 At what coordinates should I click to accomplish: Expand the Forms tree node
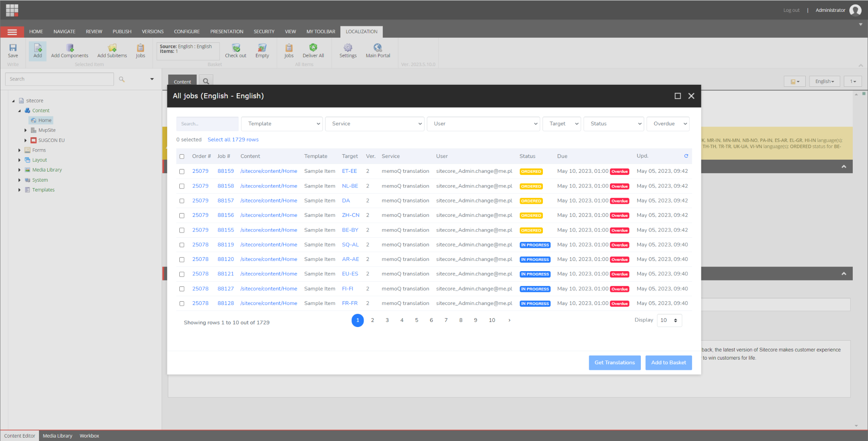19,150
